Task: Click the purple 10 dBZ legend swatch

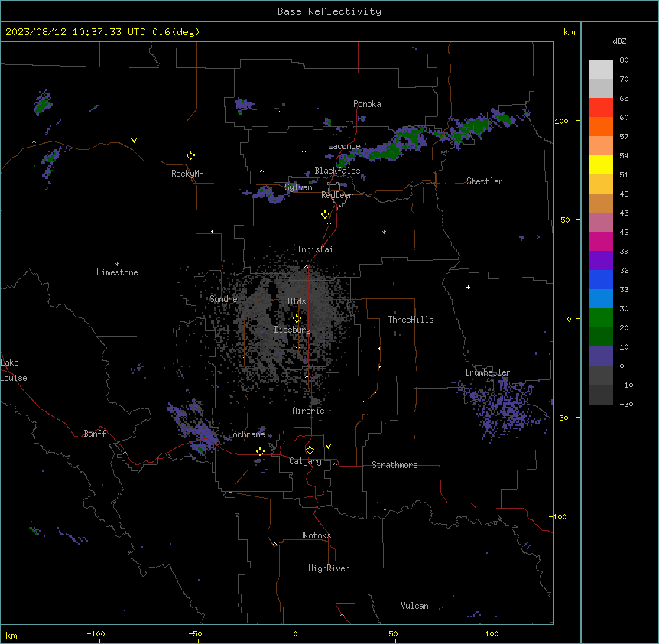Action: click(601, 356)
